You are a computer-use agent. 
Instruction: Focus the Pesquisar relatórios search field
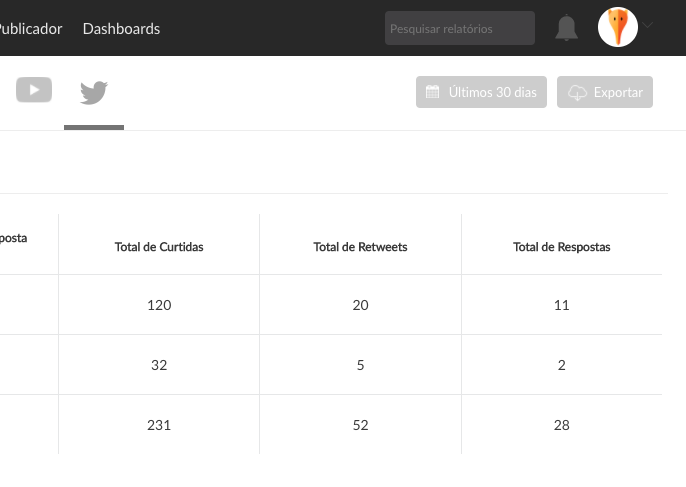[x=459, y=29]
